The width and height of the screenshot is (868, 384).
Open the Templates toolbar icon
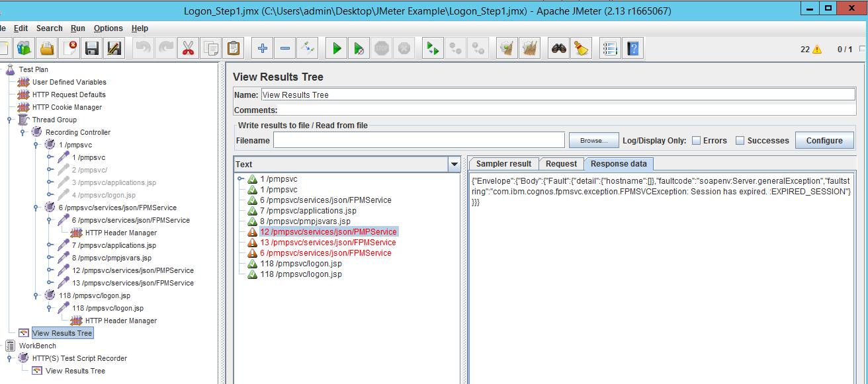[x=24, y=48]
